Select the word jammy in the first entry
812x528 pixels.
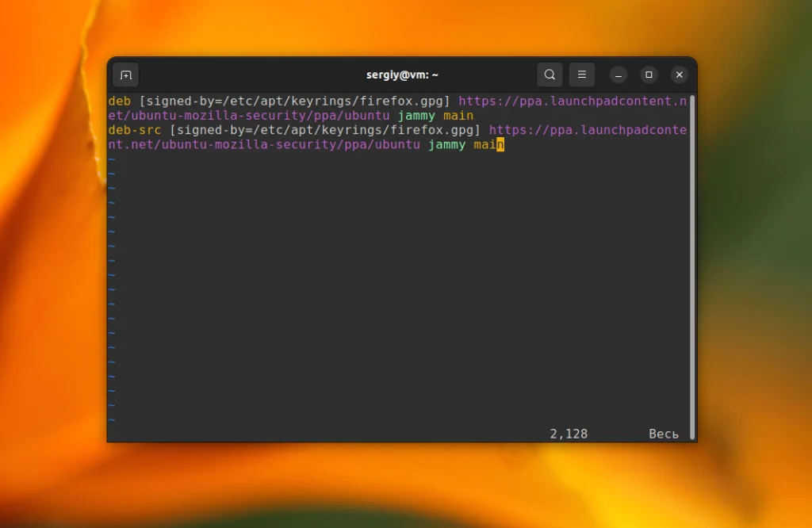point(416,115)
